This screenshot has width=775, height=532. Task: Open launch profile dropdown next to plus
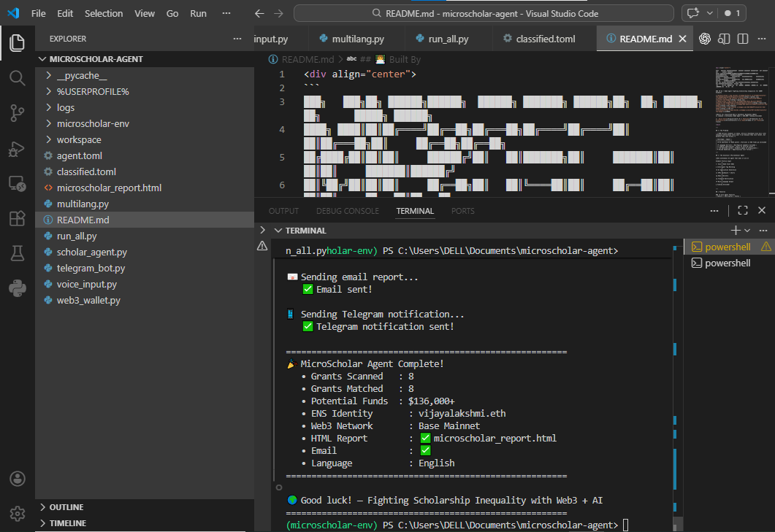(747, 231)
